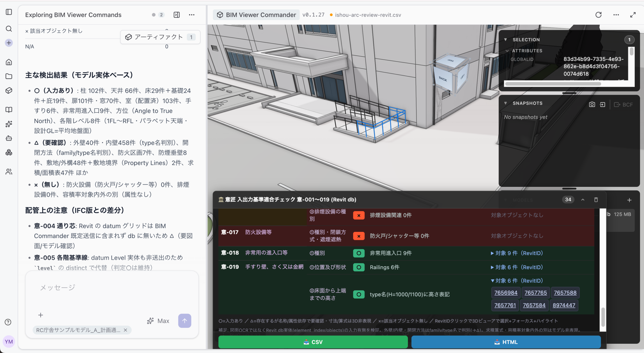Image resolution: width=644 pixels, height=353 pixels.
Task: Open the help question mark icon
Action: (x=8, y=322)
